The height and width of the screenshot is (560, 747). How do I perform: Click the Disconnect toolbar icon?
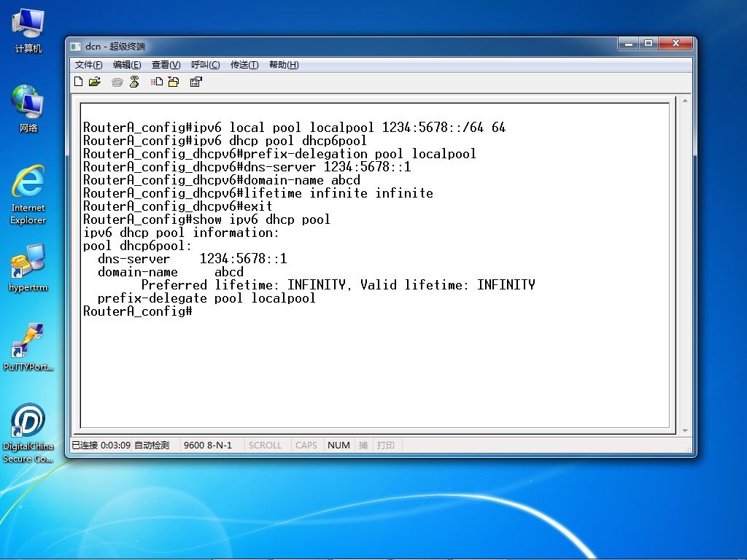[x=134, y=82]
